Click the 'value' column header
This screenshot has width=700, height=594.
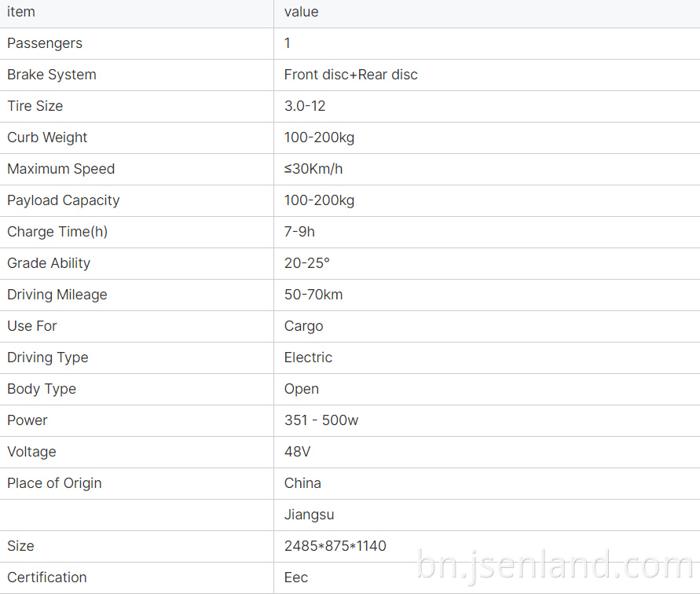tap(302, 12)
